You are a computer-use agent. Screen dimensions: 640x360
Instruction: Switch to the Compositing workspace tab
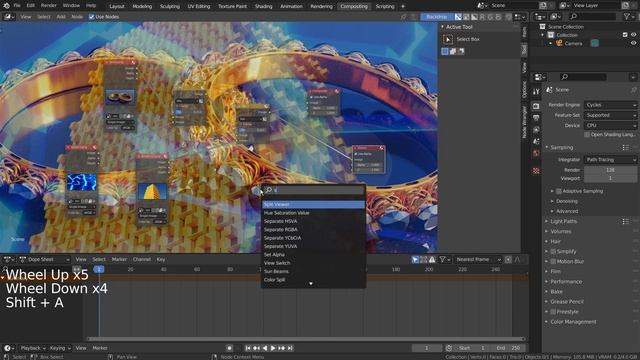pyautogui.click(x=354, y=6)
